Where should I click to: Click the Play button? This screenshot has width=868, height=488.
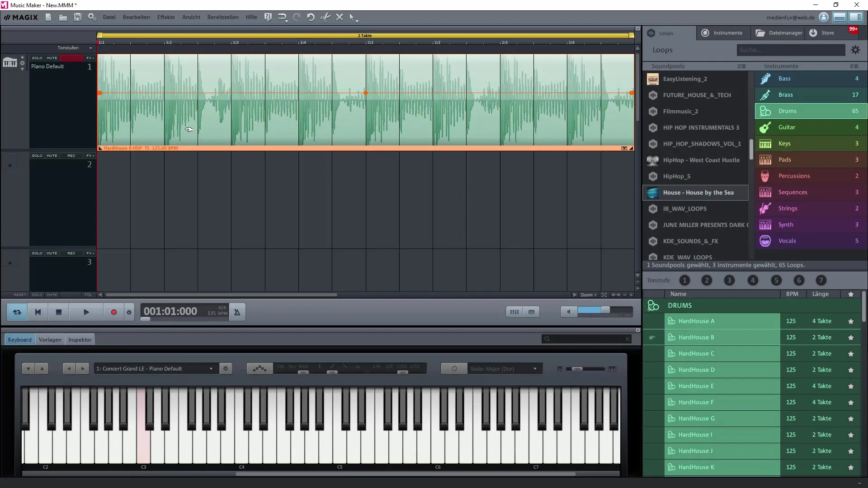(x=86, y=312)
